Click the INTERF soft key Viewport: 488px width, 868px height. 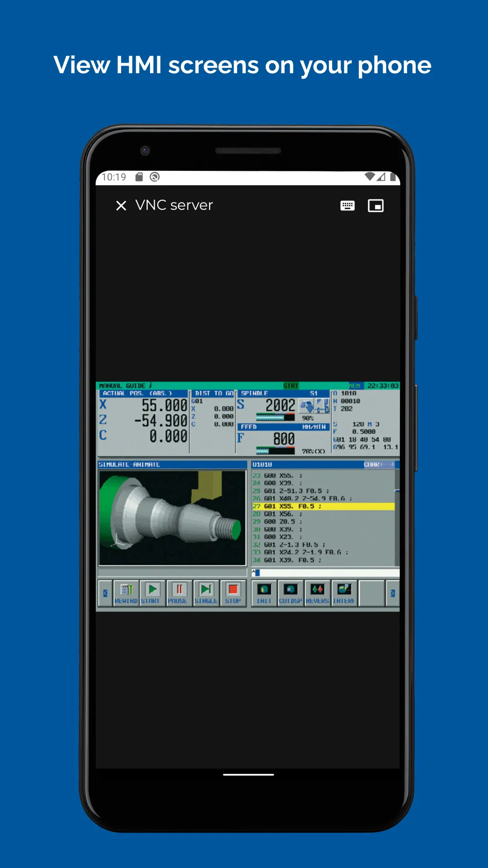point(344,593)
